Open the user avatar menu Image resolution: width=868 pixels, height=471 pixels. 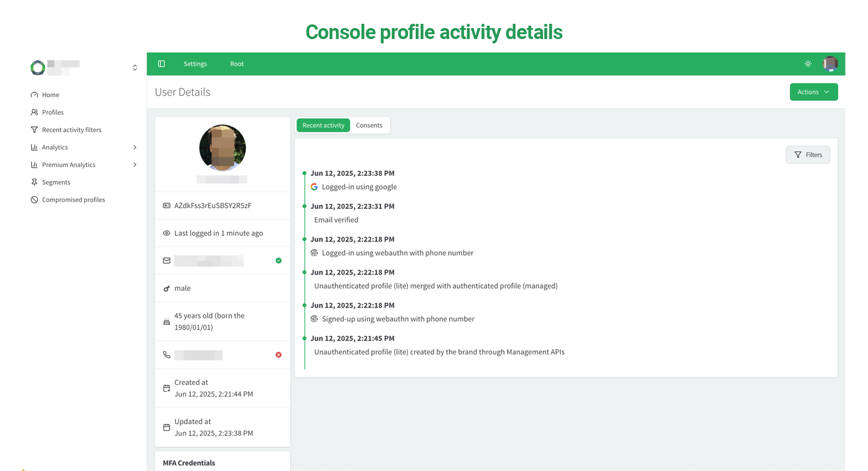(830, 64)
